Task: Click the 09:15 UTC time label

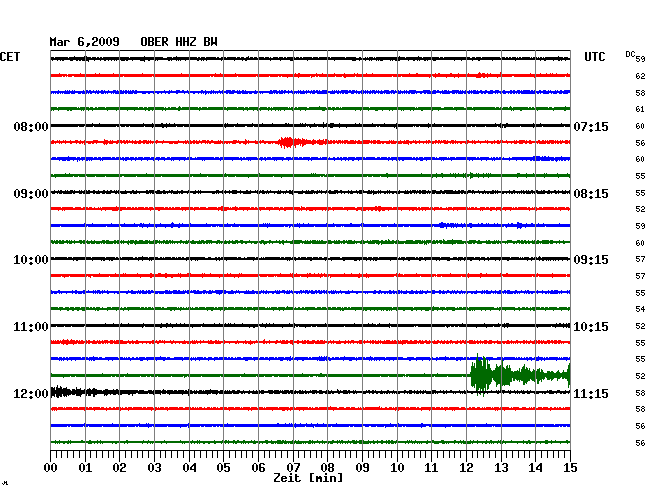Action: (x=591, y=260)
